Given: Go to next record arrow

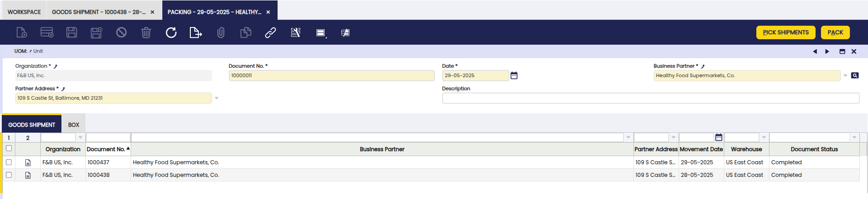Looking at the screenshot, I should [x=827, y=51].
